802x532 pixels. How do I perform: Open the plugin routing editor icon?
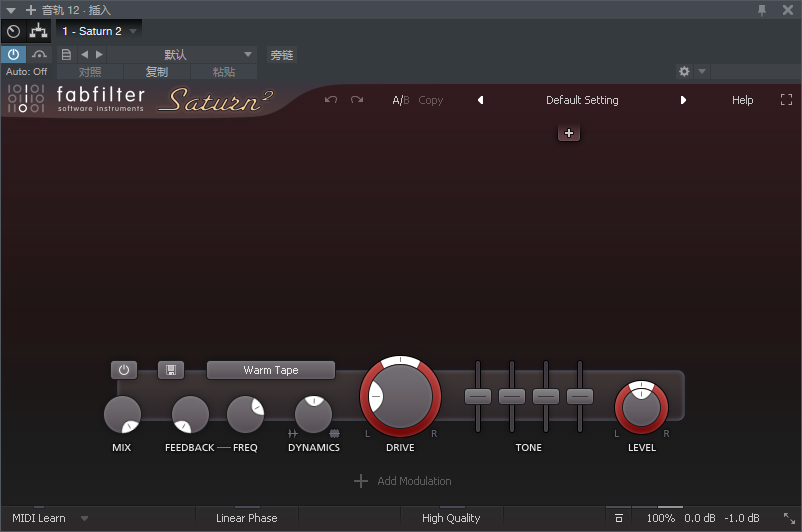pos(38,31)
